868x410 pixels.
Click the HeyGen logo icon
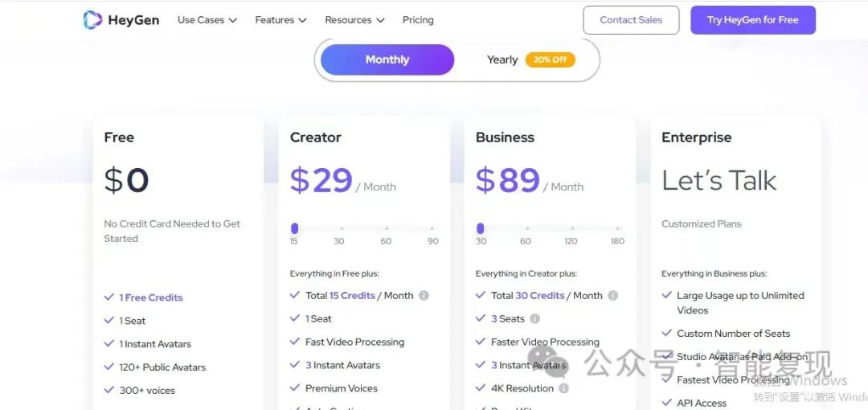[92, 20]
